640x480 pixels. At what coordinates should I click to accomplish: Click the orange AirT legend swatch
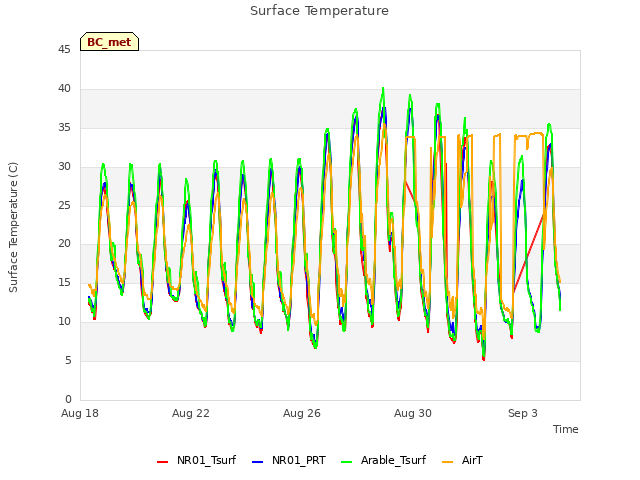(x=448, y=462)
